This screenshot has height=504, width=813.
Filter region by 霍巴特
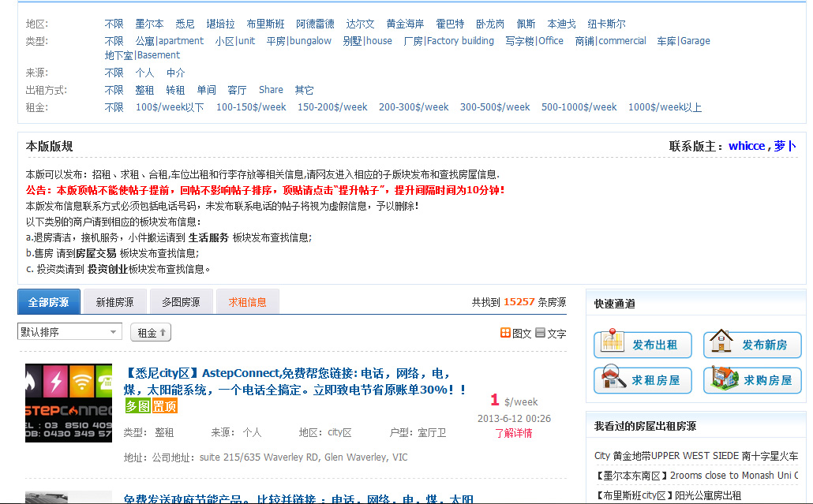[x=450, y=24]
